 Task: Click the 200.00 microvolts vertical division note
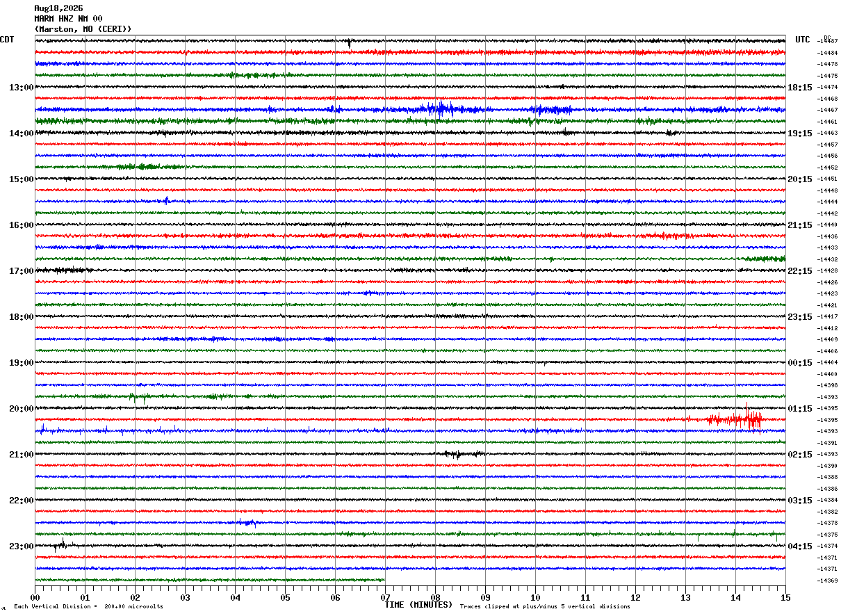pyautogui.click(x=133, y=607)
